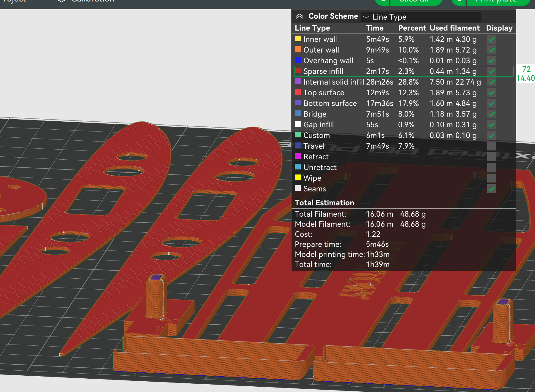Image resolution: width=535 pixels, height=392 pixels.
Task: Enable Unretract display checkbox
Action: 492,167
